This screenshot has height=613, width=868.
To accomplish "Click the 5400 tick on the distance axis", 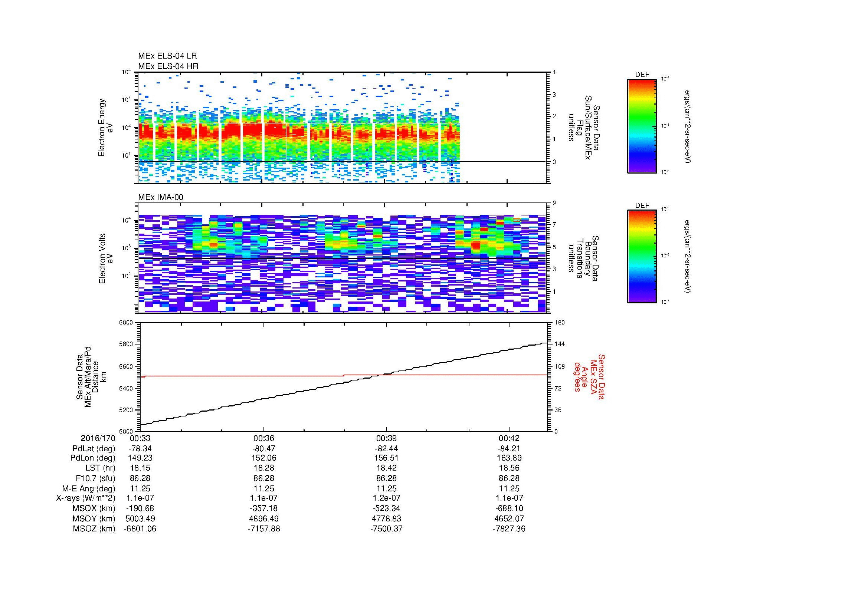I will (126, 388).
